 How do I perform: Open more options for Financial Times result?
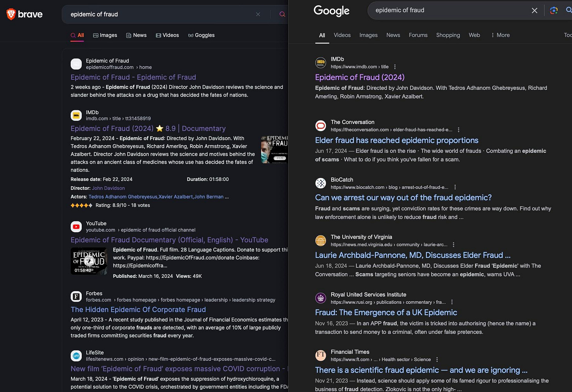click(x=437, y=360)
